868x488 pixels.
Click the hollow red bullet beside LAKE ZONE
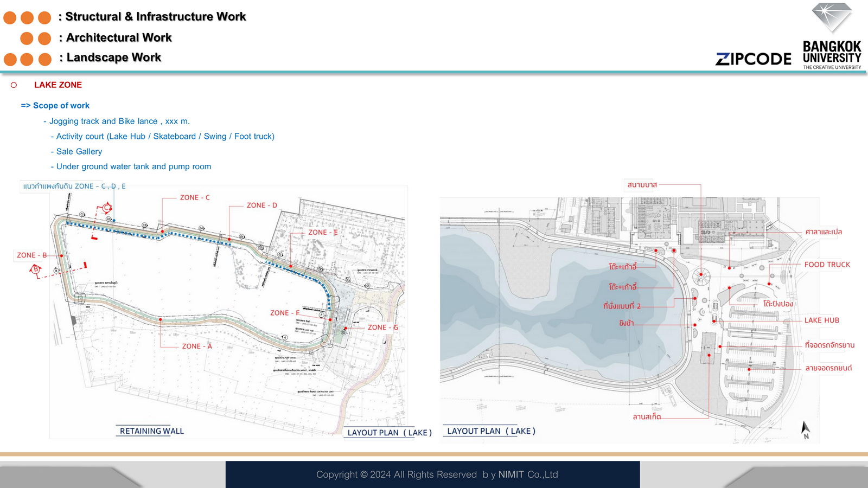pos(14,85)
